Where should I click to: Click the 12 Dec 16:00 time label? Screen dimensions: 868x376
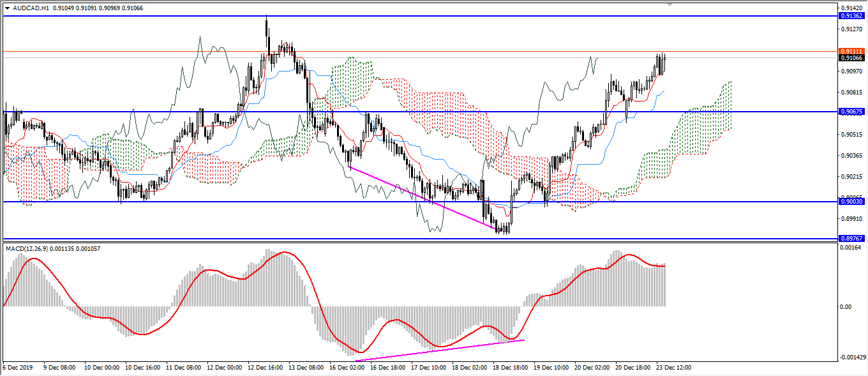(266, 368)
